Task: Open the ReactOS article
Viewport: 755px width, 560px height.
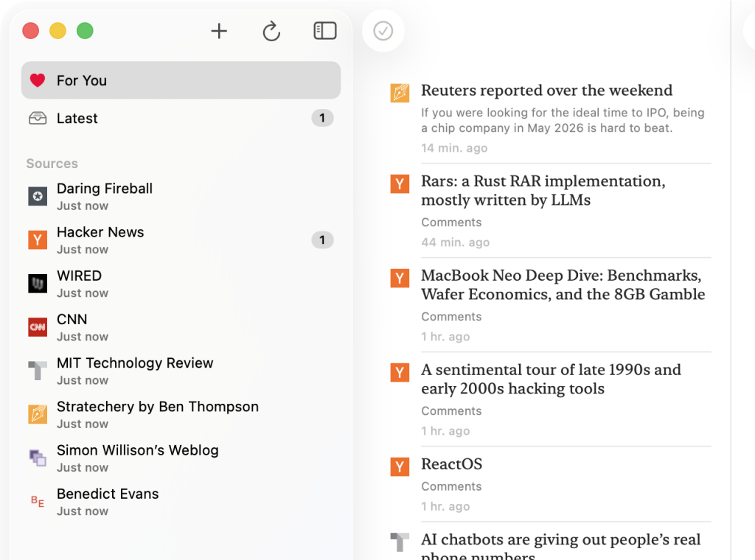Action: [x=452, y=463]
